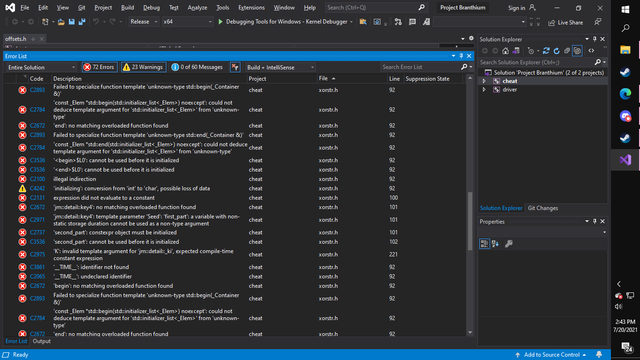Click the Sign in link
This screenshot has width=640, height=360.
pos(516,8)
